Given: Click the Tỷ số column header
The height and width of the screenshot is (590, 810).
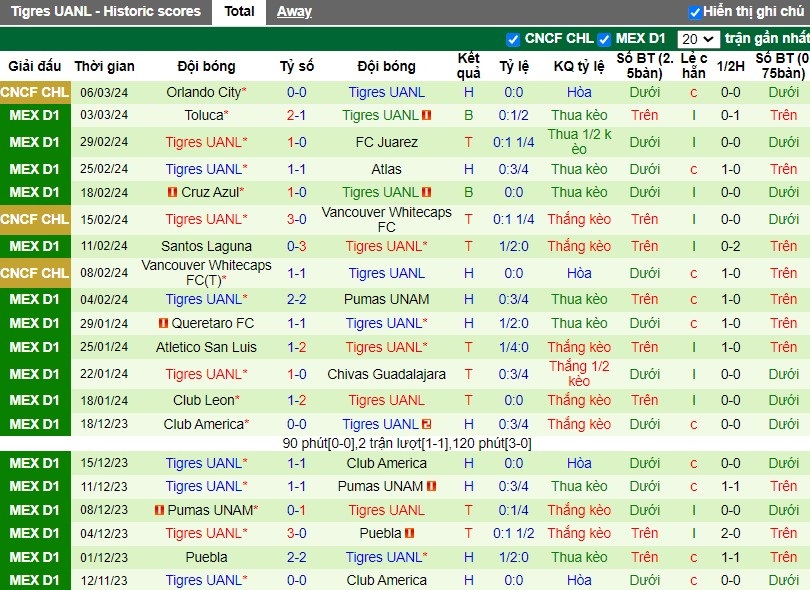Looking at the screenshot, I should (297, 66).
